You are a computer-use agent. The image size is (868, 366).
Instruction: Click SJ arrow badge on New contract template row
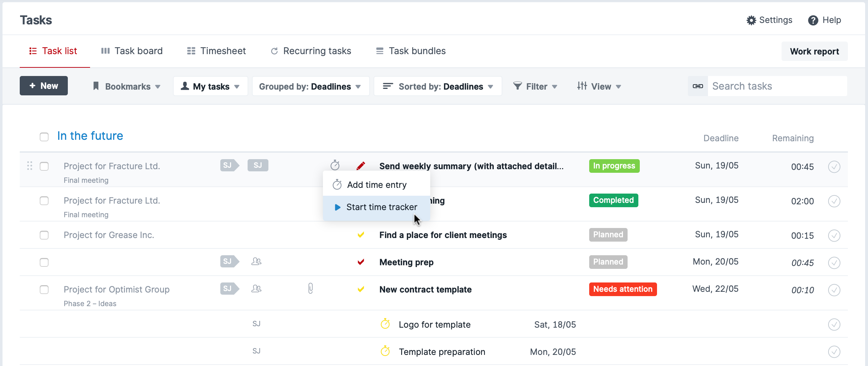tap(230, 289)
